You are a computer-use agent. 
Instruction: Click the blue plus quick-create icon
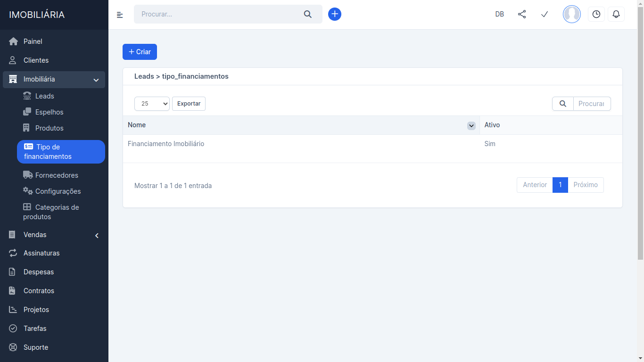(335, 14)
